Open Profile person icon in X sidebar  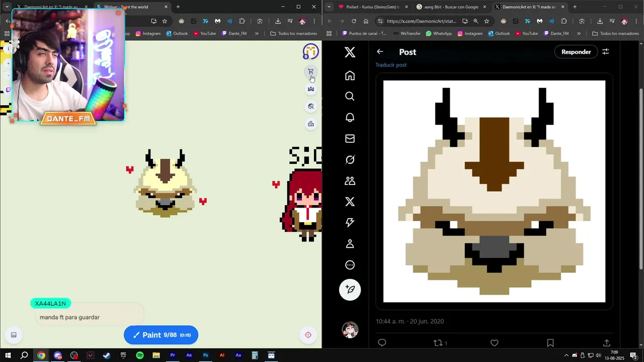(x=350, y=244)
